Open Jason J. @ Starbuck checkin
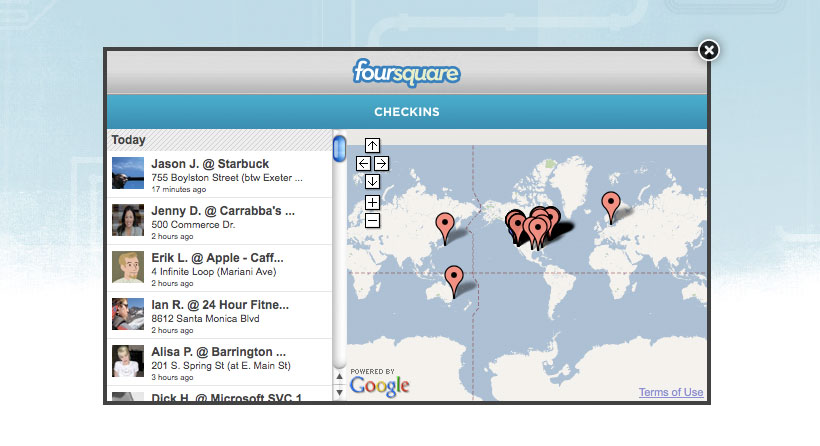 click(219, 175)
